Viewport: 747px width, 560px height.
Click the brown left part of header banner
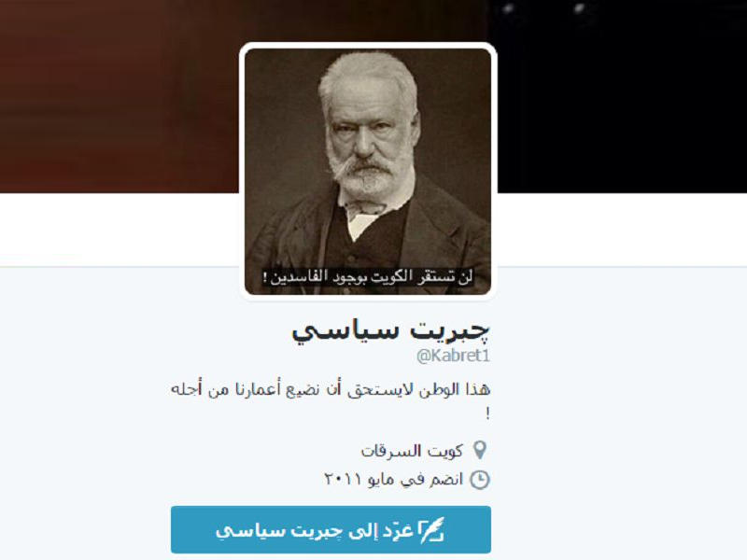click(x=120, y=96)
